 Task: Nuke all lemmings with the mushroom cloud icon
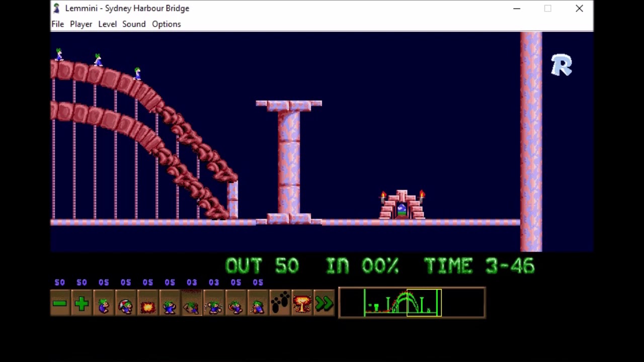coord(302,304)
